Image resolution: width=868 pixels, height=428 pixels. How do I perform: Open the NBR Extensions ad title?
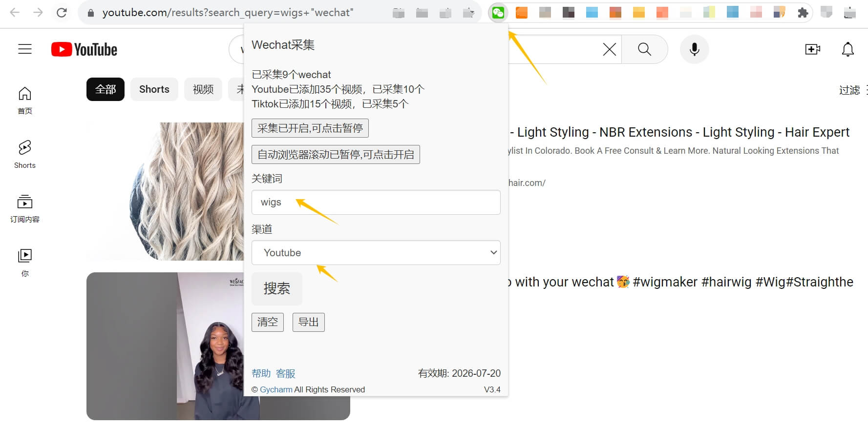[679, 132]
